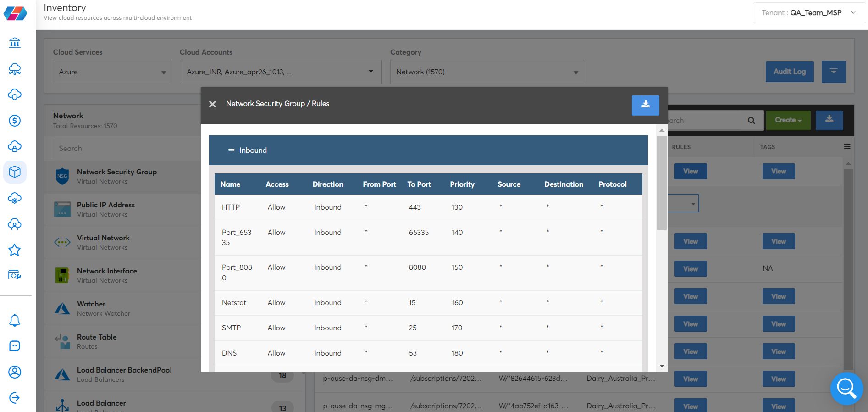Close the Network Security Group Rules dialog
The width and height of the screenshot is (868, 412).
212,104
